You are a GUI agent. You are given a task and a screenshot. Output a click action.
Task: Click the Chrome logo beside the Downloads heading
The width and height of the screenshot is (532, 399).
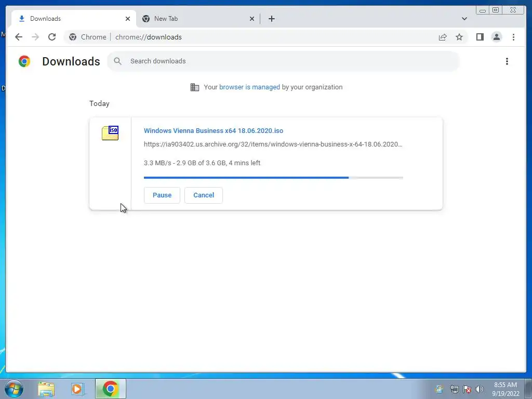(x=24, y=61)
